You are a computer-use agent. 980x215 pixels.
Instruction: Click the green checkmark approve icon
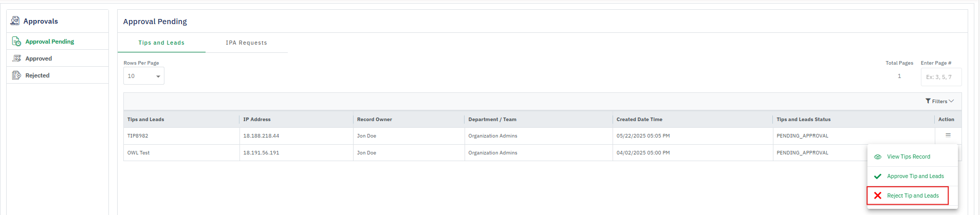(878, 177)
